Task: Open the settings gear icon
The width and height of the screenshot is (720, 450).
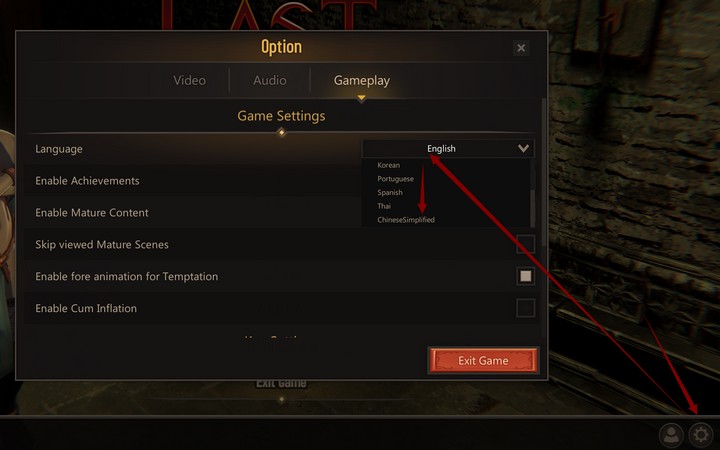Action: click(x=700, y=434)
